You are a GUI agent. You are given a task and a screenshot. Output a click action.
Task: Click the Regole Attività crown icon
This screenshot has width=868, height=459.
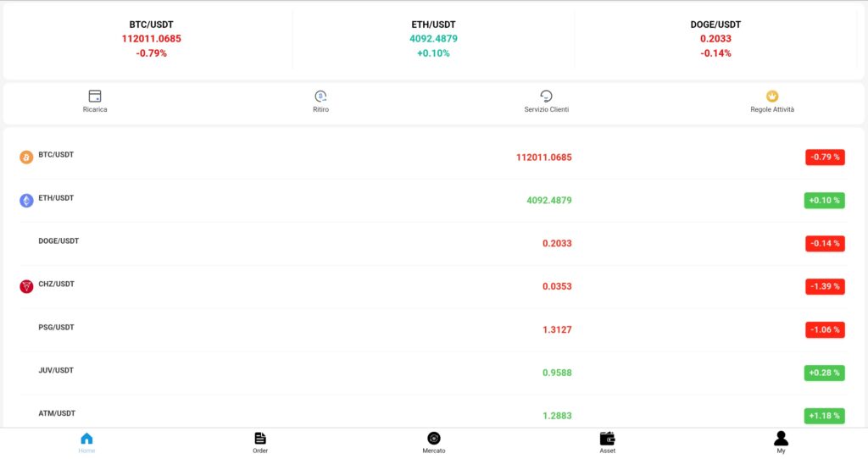(x=772, y=97)
